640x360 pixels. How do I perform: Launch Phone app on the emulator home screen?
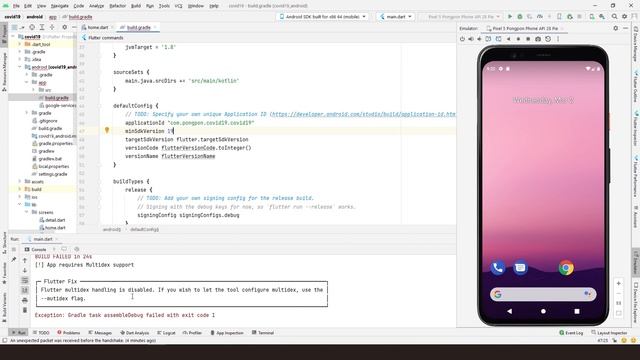pos(498,268)
